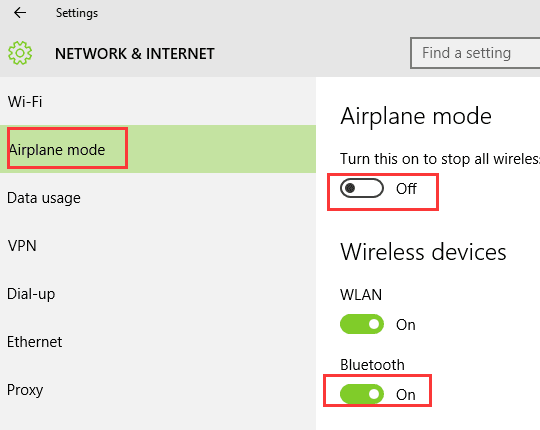The image size is (540, 430).
Task: Turn on the Airplane mode switch
Action: click(362, 188)
